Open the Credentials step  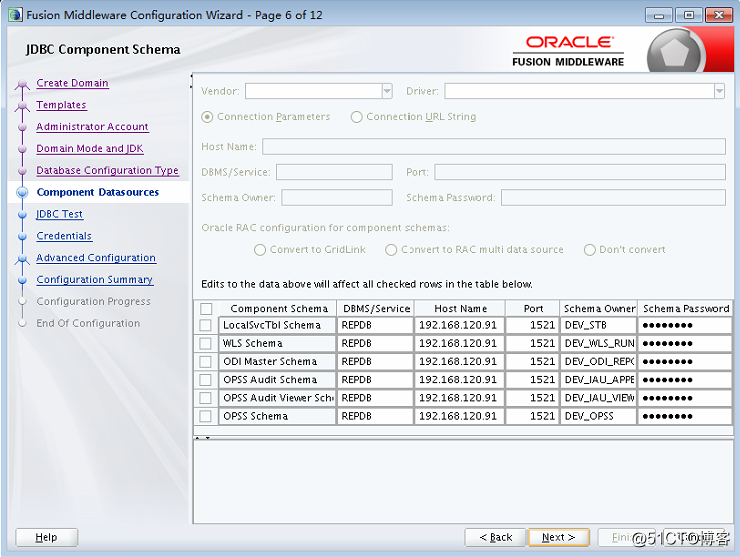coord(64,236)
